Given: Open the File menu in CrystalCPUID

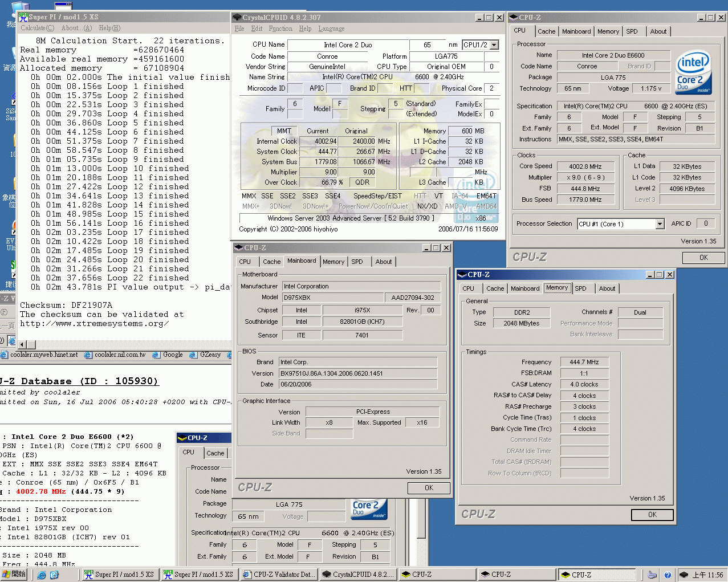Looking at the screenshot, I should tap(239, 29).
